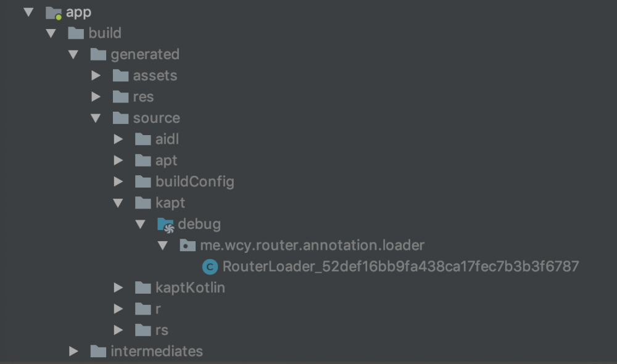617x364 pixels.
Task: Collapse the generated folder
Action: tap(73, 55)
